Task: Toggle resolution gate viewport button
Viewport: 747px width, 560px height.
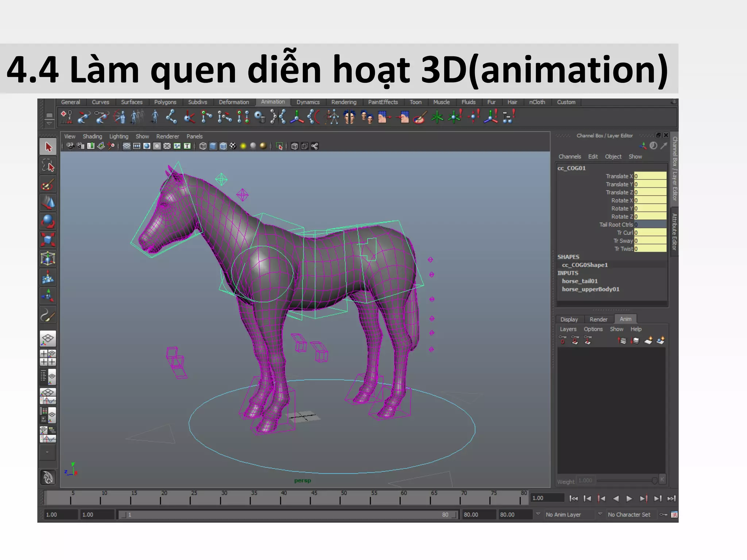Action: [x=147, y=146]
